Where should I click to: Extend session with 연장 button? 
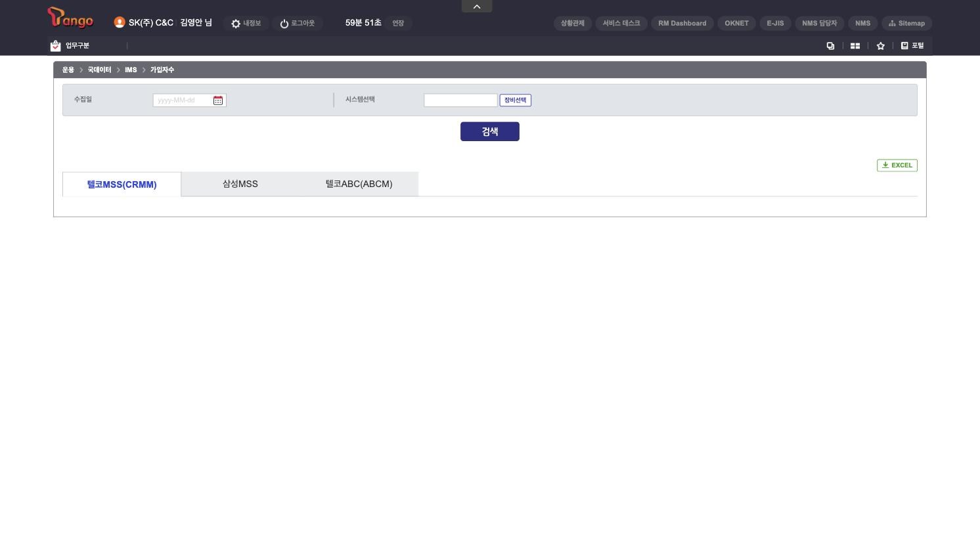(x=398, y=23)
